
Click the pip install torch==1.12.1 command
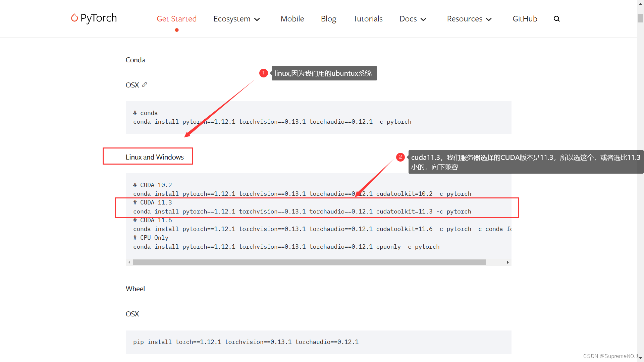click(x=246, y=342)
